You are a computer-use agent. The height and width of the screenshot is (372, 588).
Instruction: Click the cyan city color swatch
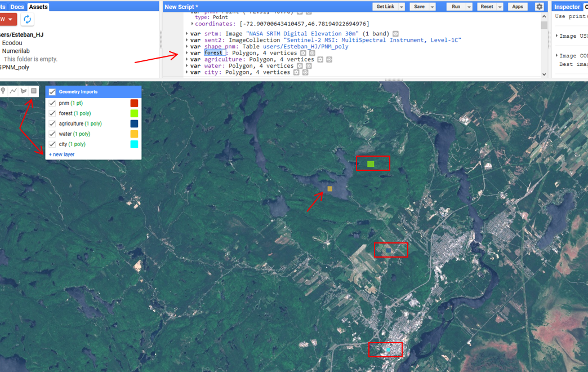coord(134,144)
